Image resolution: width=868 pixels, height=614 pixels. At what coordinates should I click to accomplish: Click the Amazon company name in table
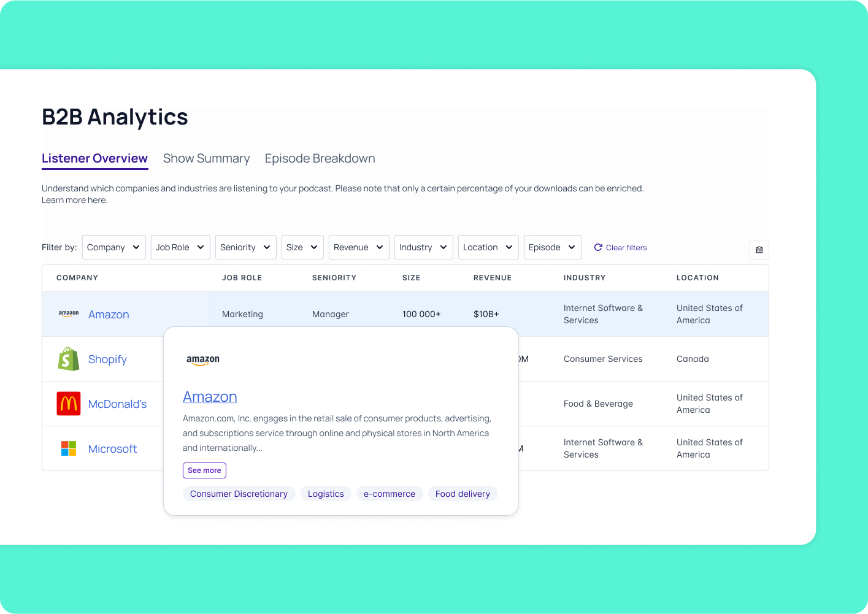point(109,314)
